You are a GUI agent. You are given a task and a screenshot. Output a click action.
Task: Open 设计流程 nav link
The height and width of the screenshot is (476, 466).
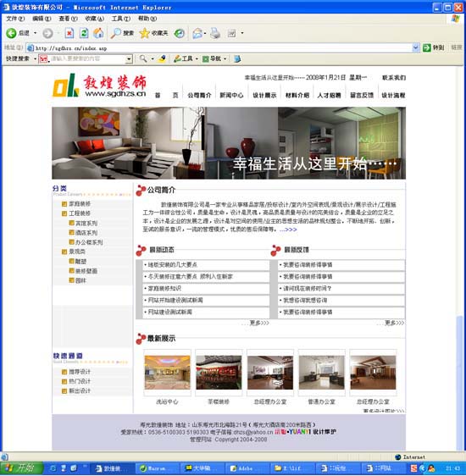[x=393, y=96]
